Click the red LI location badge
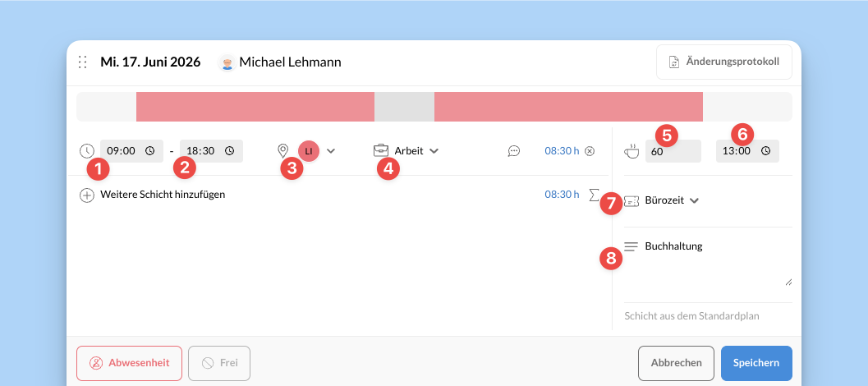The height and width of the screenshot is (386, 868). click(308, 150)
